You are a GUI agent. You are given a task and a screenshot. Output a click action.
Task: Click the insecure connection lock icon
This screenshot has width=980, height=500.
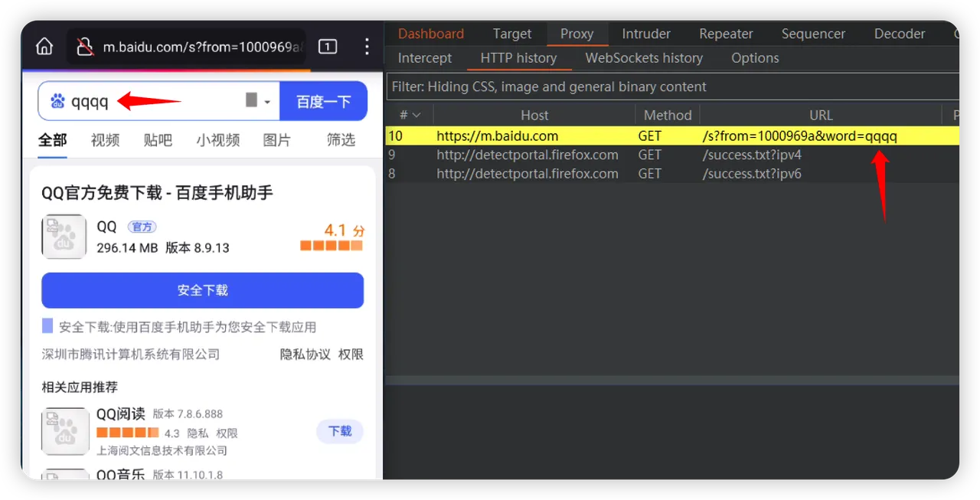pos(85,47)
